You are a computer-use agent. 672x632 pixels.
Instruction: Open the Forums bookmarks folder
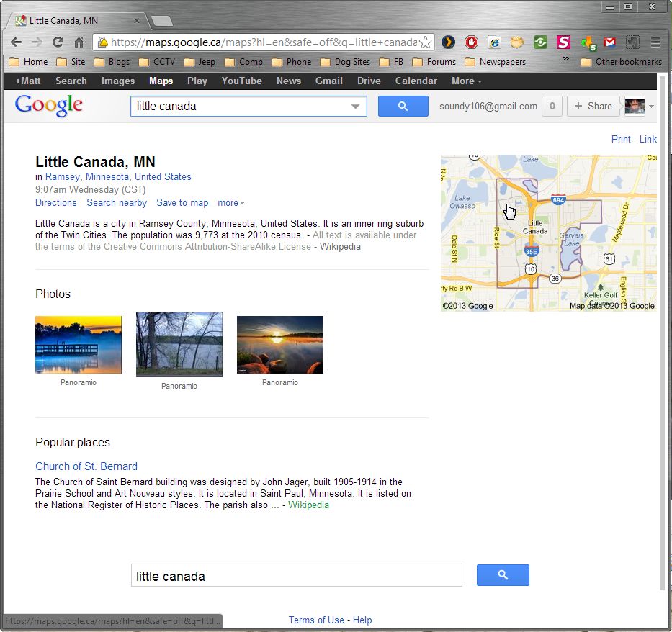[434, 62]
